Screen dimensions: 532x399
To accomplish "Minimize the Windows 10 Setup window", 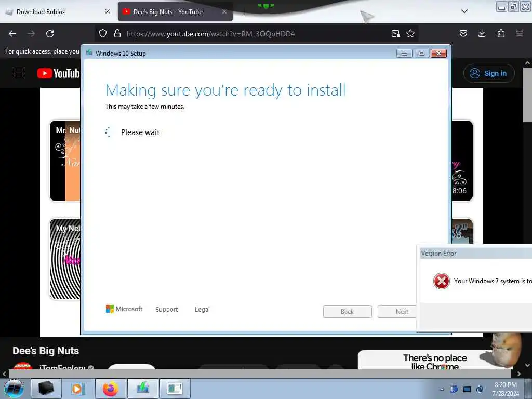I will click(404, 54).
